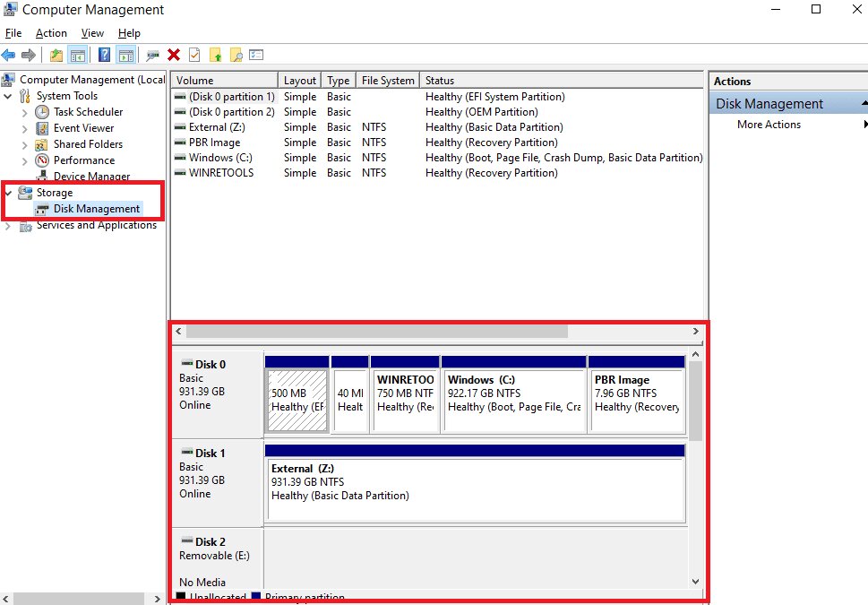
Task: Click the Back navigation arrow
Action: click(x=9, y=55)
